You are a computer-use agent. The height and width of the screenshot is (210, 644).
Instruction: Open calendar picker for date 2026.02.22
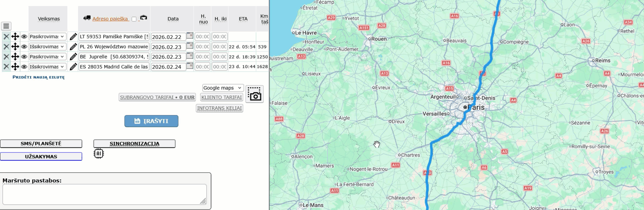(190, 36)
